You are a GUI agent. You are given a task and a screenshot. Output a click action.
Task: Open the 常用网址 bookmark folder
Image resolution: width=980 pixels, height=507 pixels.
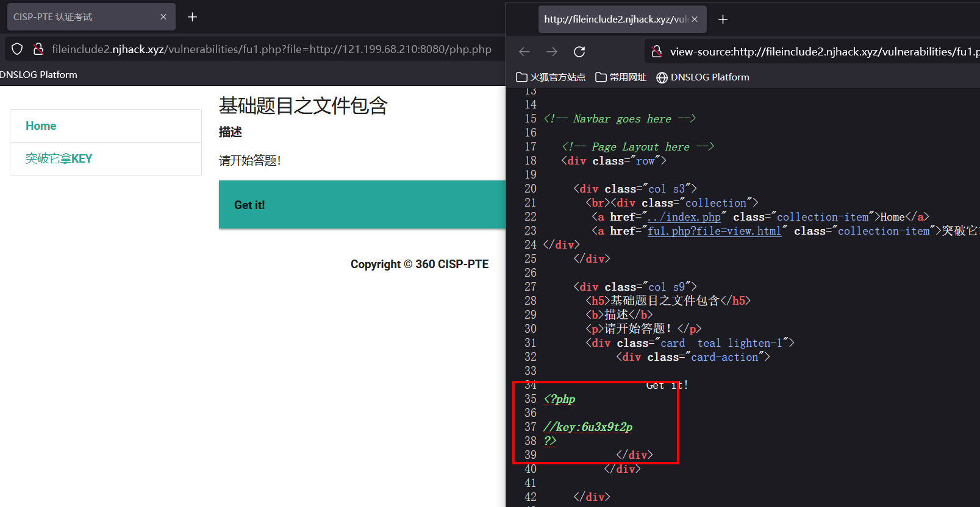point(621,77)
